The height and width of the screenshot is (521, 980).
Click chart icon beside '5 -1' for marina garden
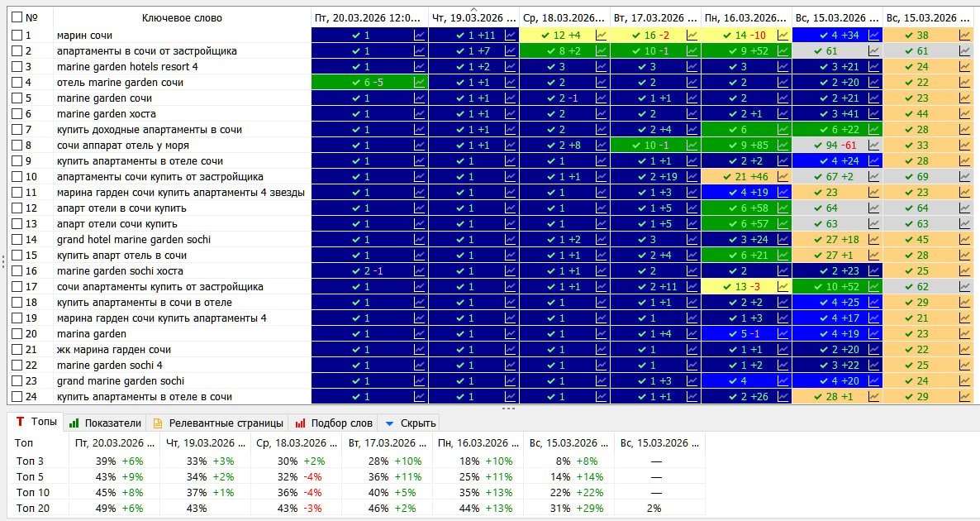coord(783,334)
